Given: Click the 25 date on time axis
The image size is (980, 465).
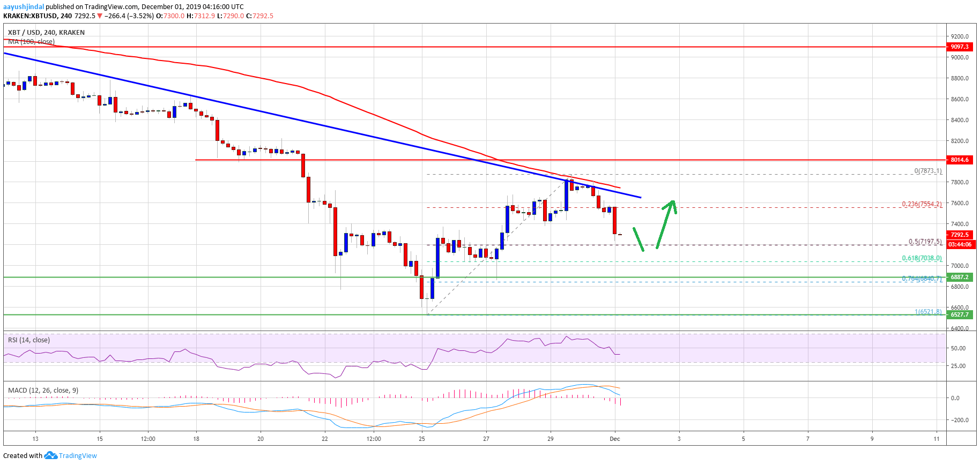Looking at the screenshot, I should pyautogui.click(x=422, y=439).
